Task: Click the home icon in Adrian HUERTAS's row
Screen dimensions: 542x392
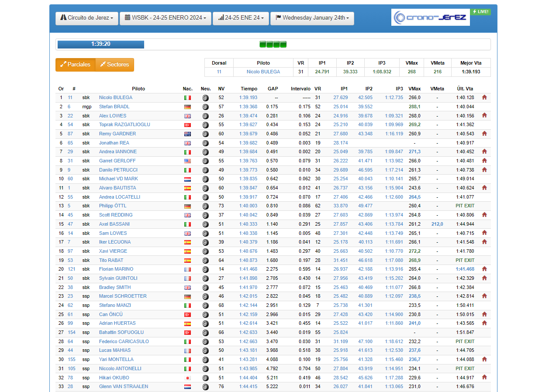Action: pyautogui.click(x=484, y=323)
